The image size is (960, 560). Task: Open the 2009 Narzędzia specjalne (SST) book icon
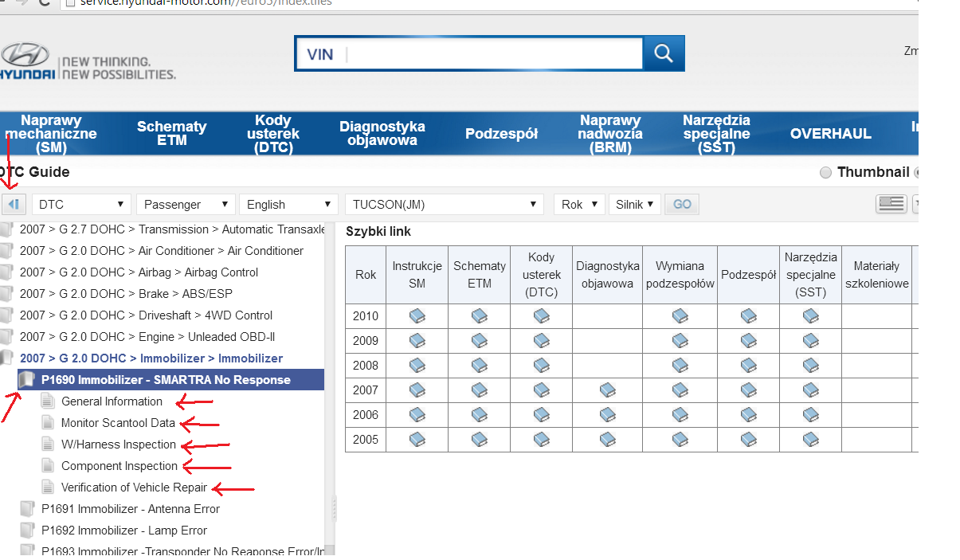(810, 341)
